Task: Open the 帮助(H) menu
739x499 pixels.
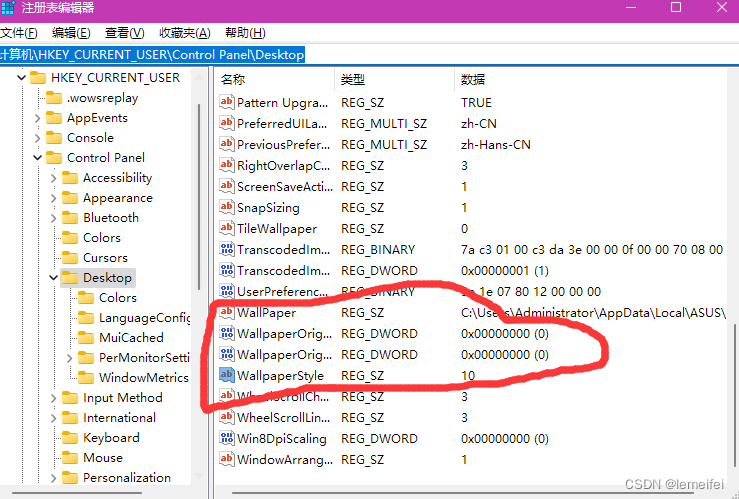Action: click(245, 33)
